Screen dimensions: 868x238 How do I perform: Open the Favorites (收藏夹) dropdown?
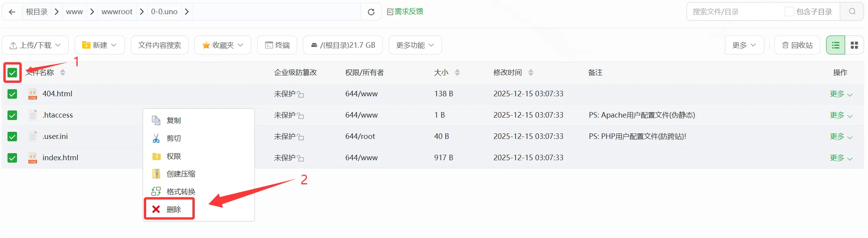tap(223, 45)
